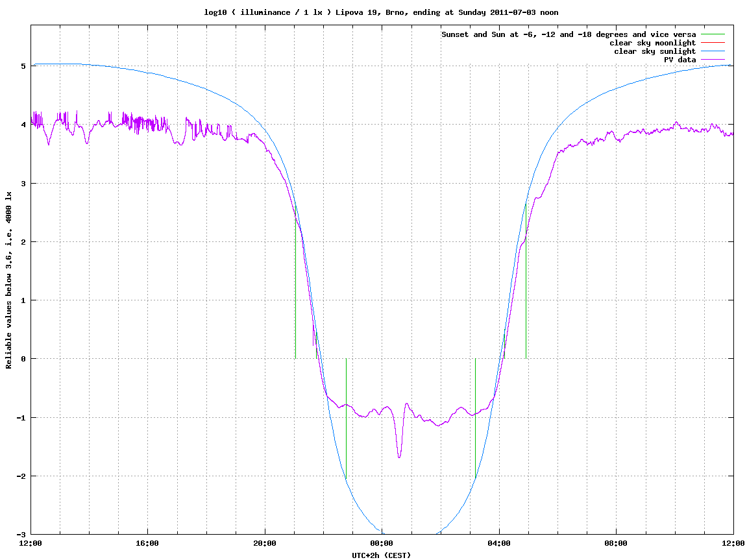
Task: Click the y-axis tick label -3
Action: coord(21,534)
